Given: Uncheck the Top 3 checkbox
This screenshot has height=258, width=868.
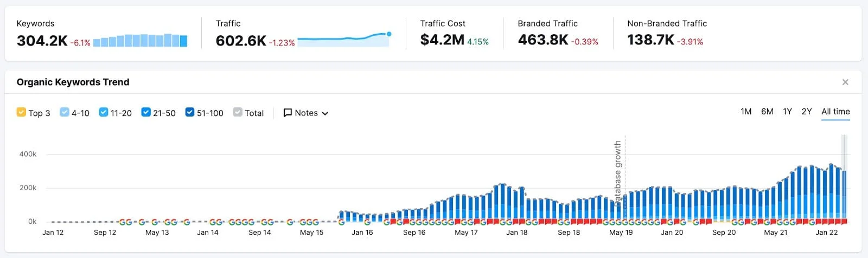Looking at the screenshot, I should coord(21,112).
